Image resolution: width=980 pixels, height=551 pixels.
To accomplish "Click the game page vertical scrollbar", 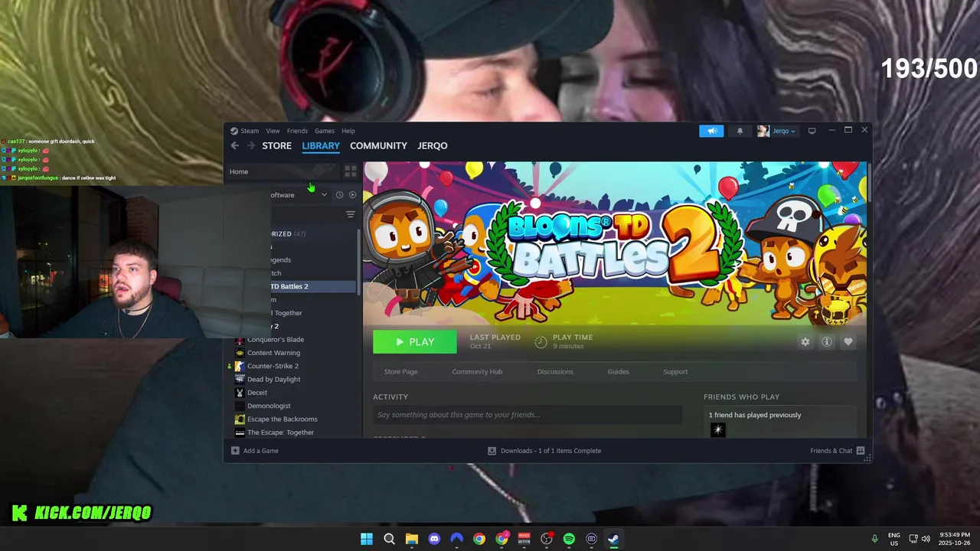I will pos(869,182).
